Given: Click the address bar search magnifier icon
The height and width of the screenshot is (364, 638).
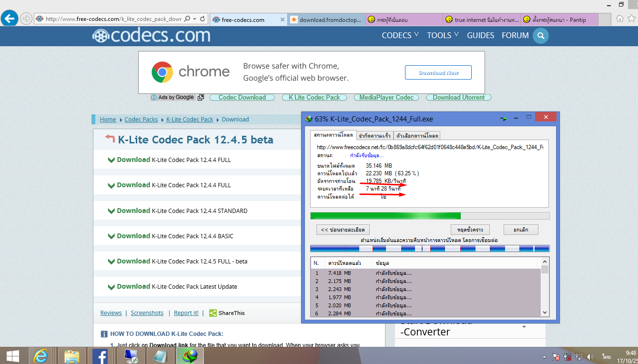Looking at the screenshot, I should click(x=187, y=19).
